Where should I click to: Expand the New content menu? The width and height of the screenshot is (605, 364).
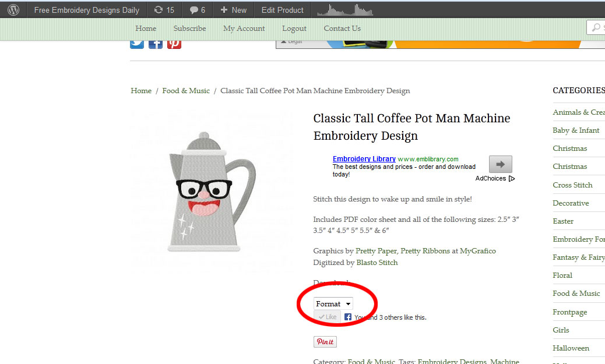[233, 10]
